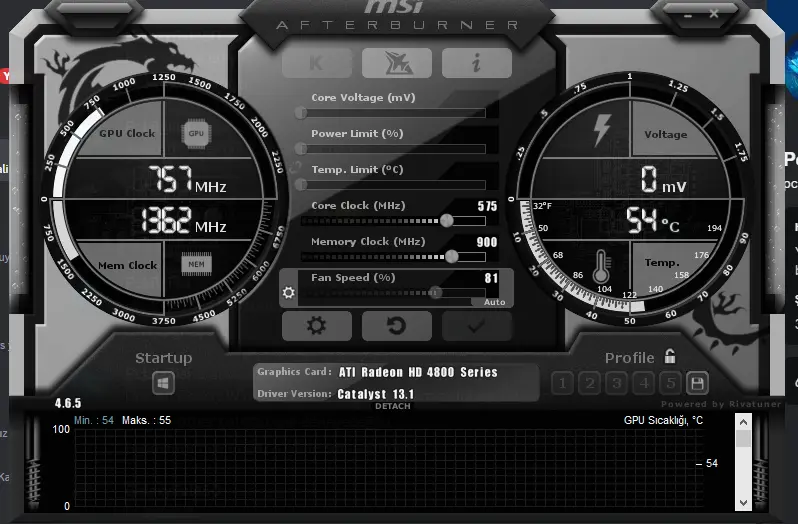Click the link icon beside Temp. Limit

click(295, 167)
